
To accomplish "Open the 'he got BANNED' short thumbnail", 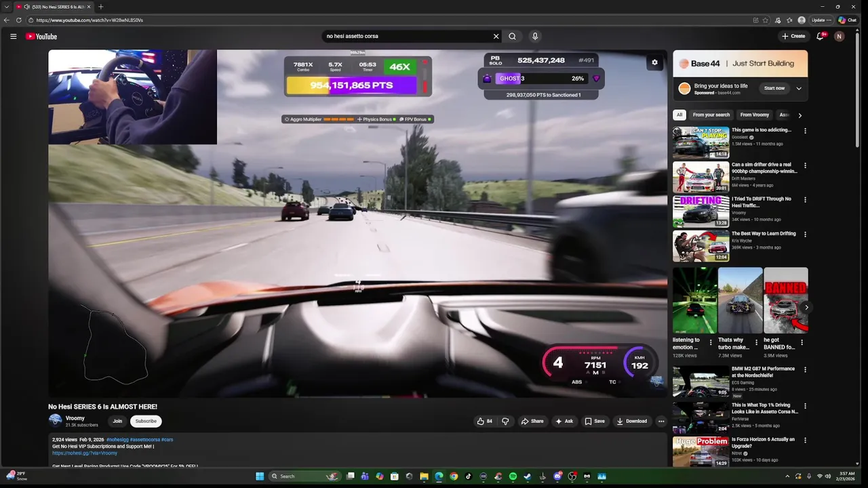I will point(785,300).
